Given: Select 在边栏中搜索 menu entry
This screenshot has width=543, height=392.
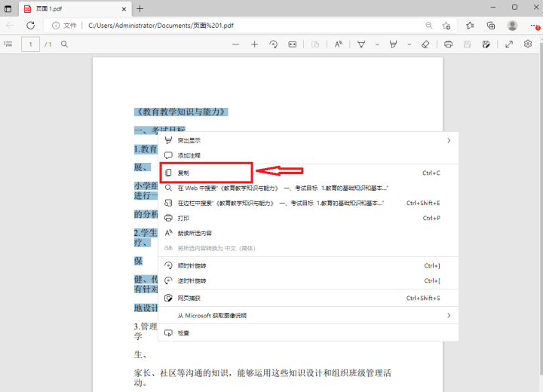Looking at the screenshot, I should (x=308, y=203).
